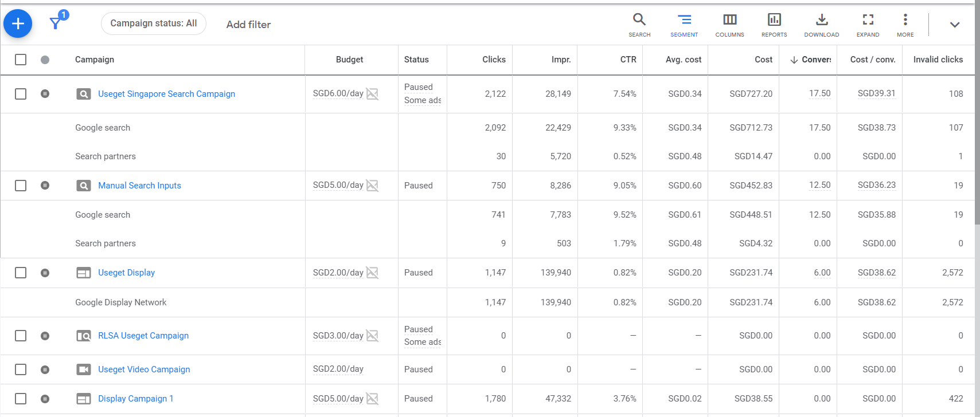This screenshot has height=417, width=980.
Task: Check the Useget Display checkbox
Action: point(21,273)
